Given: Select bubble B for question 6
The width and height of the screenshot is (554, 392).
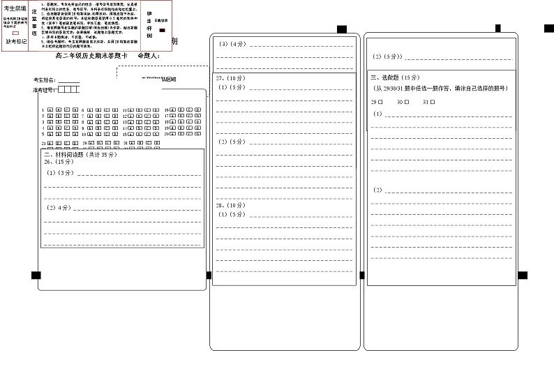Looking at the screenshot, I should (98, 110).
